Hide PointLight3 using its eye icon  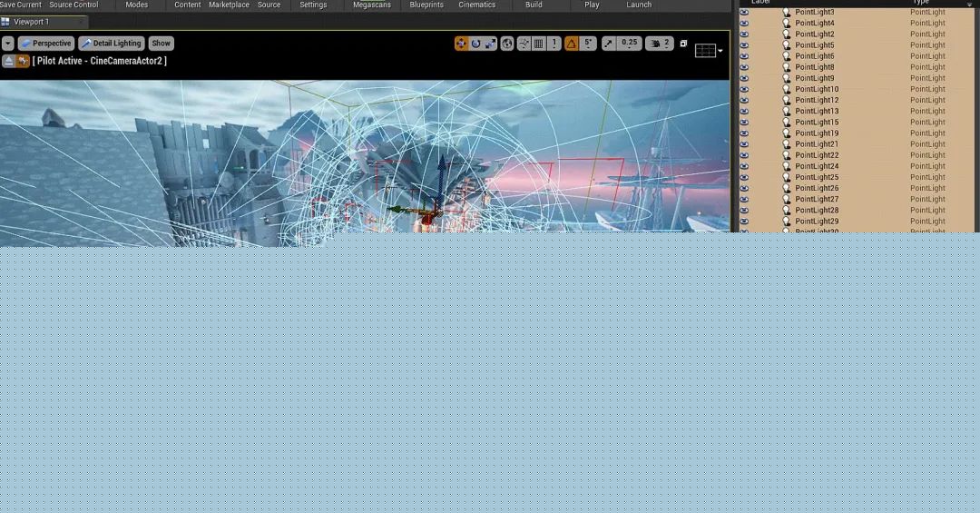(744, 13)
